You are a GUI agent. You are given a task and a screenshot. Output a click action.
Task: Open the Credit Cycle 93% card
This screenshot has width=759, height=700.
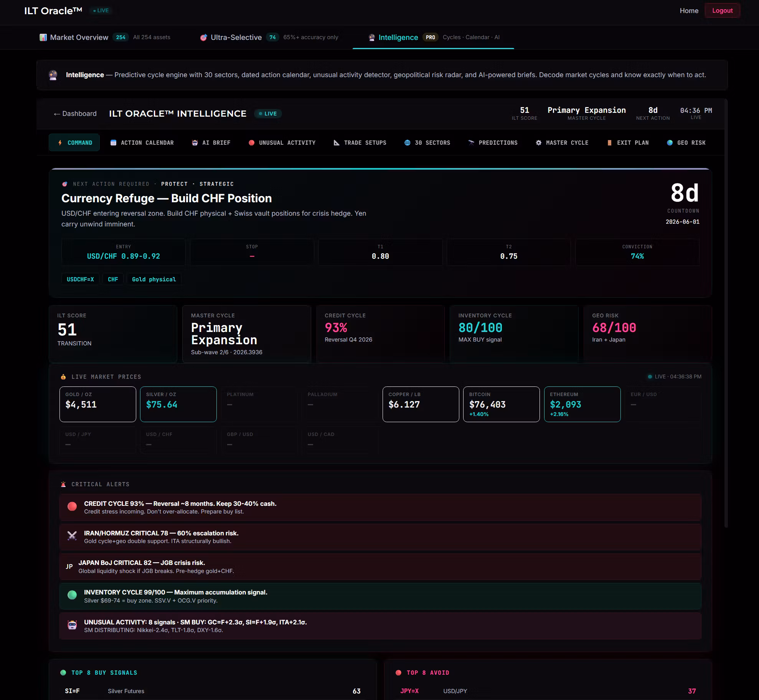[x=380, y=334]
